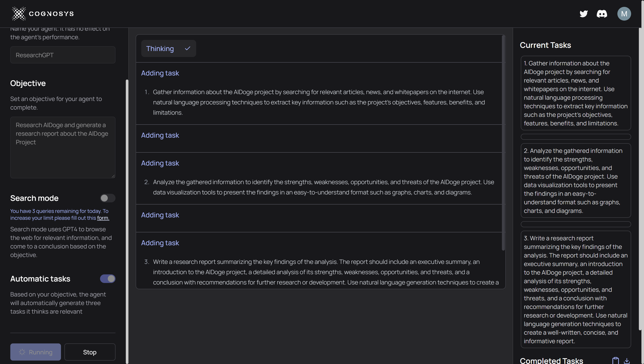
Task: Click the agent output panel scrollbar
Action: (503, 143)
